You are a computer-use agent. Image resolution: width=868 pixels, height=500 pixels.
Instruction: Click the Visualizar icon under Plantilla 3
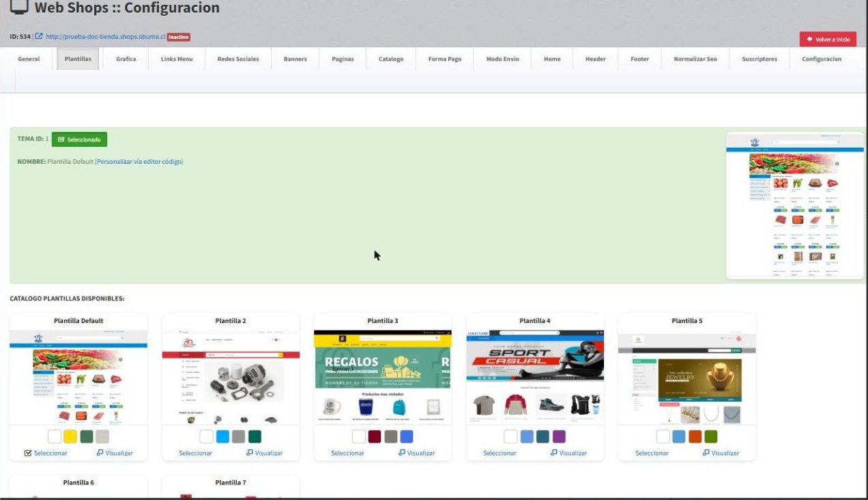[402, 453]
